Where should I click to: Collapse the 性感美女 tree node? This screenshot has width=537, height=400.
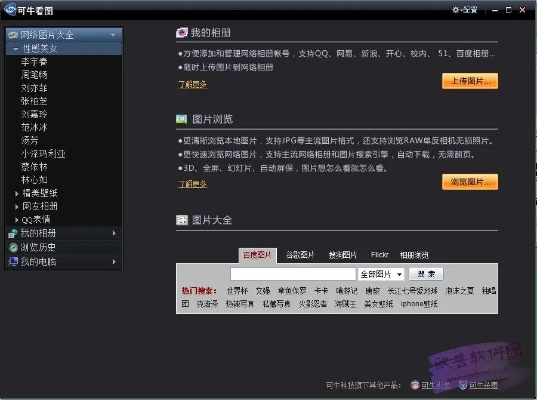15,49
